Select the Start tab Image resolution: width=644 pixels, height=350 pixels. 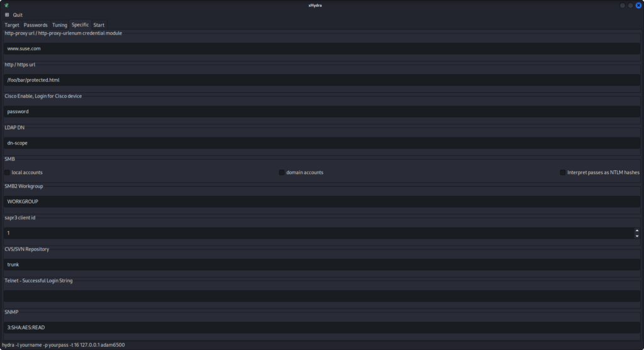(x=99, y=25)
